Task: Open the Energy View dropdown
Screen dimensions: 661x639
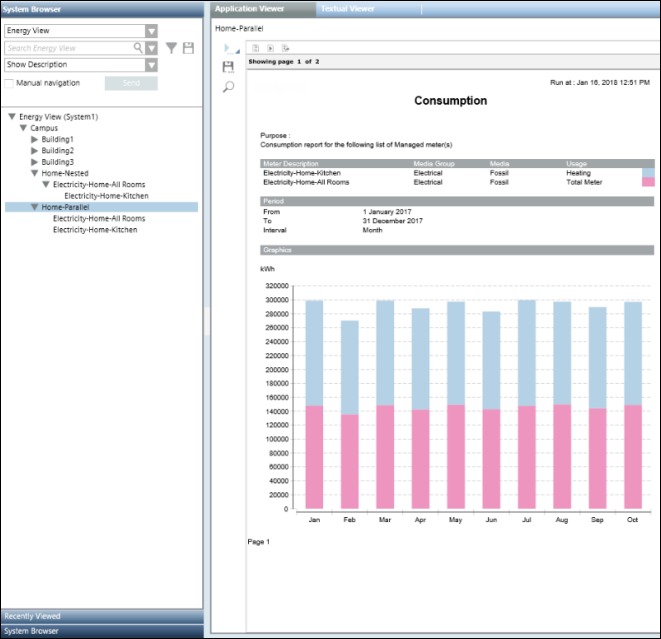Action: tap(151, 31)
